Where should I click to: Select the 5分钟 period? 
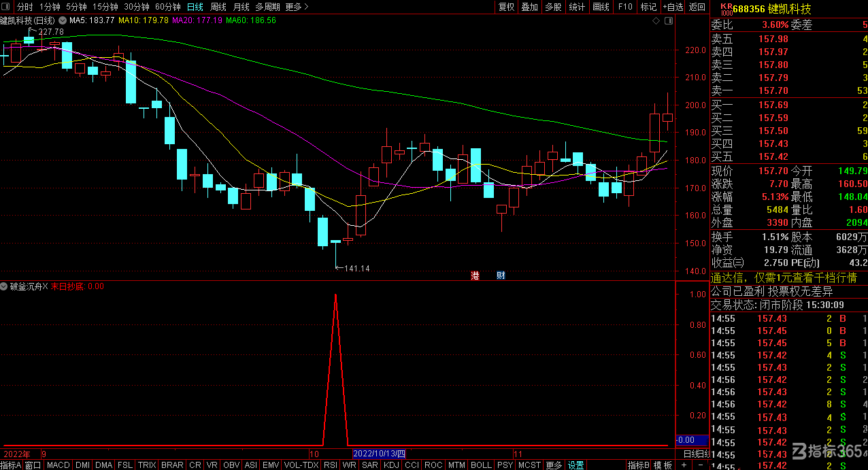[76, 7]
